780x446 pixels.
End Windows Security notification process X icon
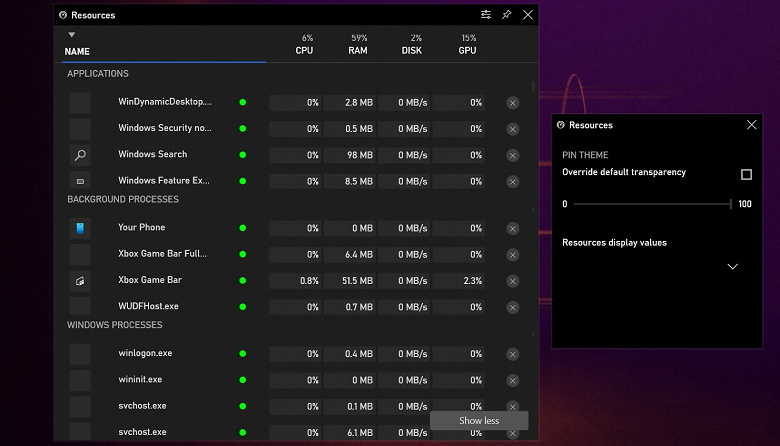click(x=513, y=129)
